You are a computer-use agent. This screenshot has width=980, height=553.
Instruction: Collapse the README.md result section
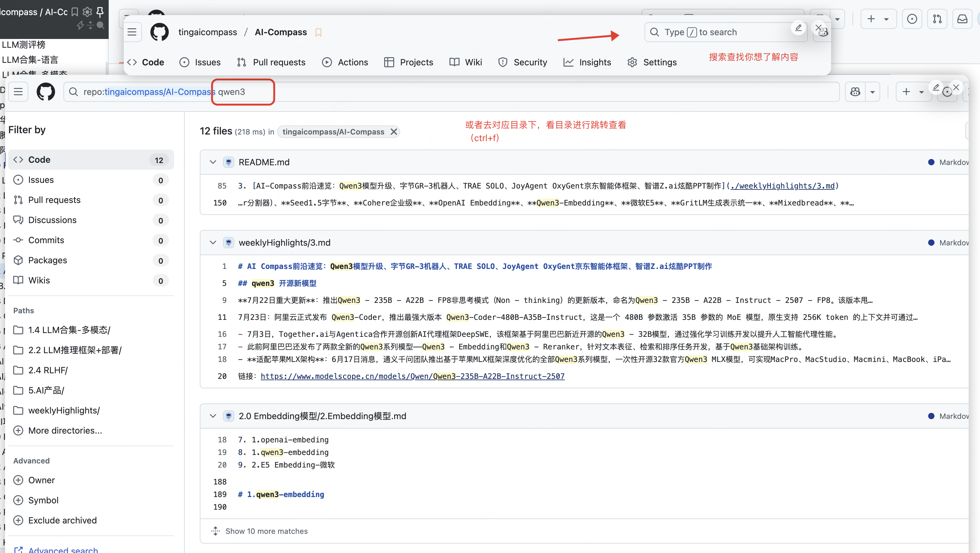213,162
